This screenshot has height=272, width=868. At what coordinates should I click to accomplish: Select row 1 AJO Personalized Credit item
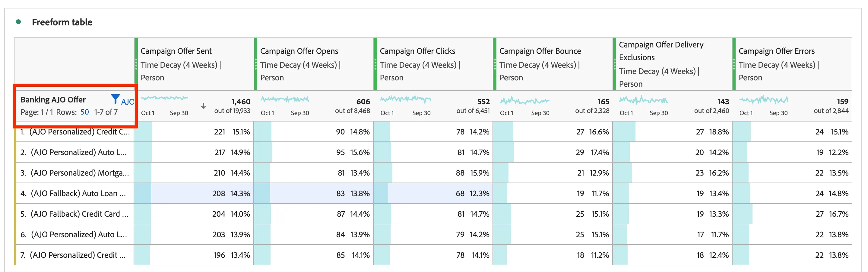(75, 131)
